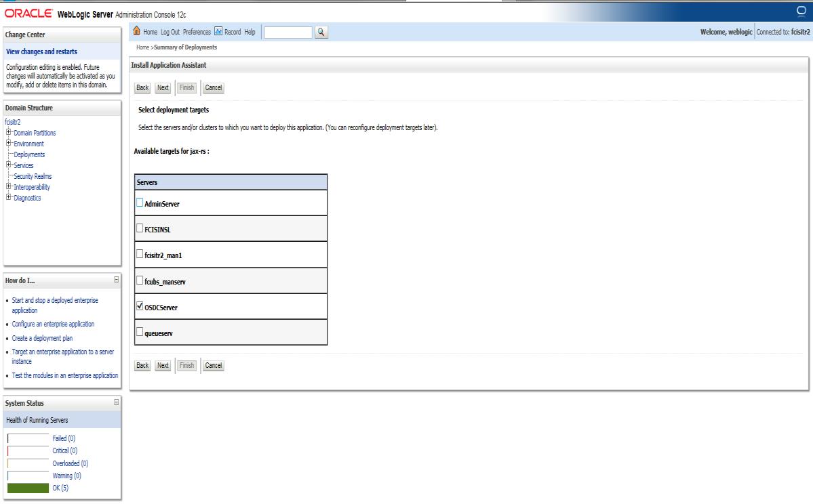Click Log Out in the toolbar

[x=170, y=32]
